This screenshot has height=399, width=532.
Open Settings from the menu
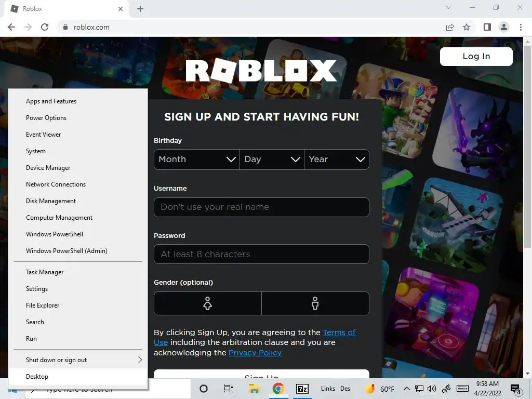coord(78,289)
